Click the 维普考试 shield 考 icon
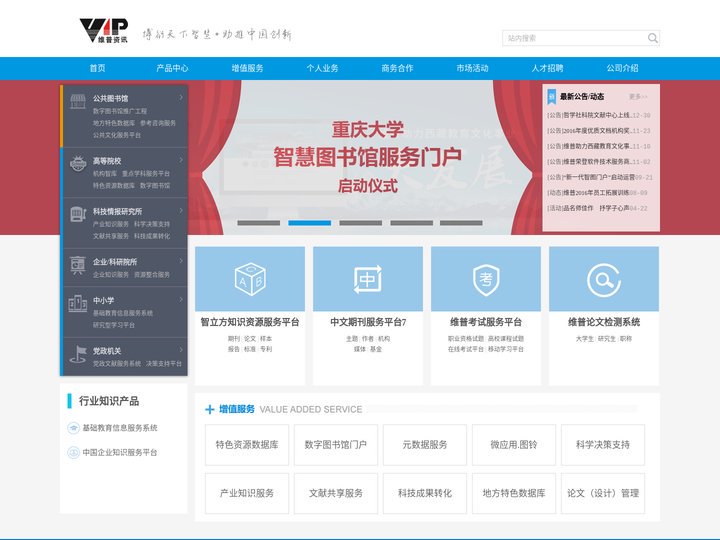 486,279
